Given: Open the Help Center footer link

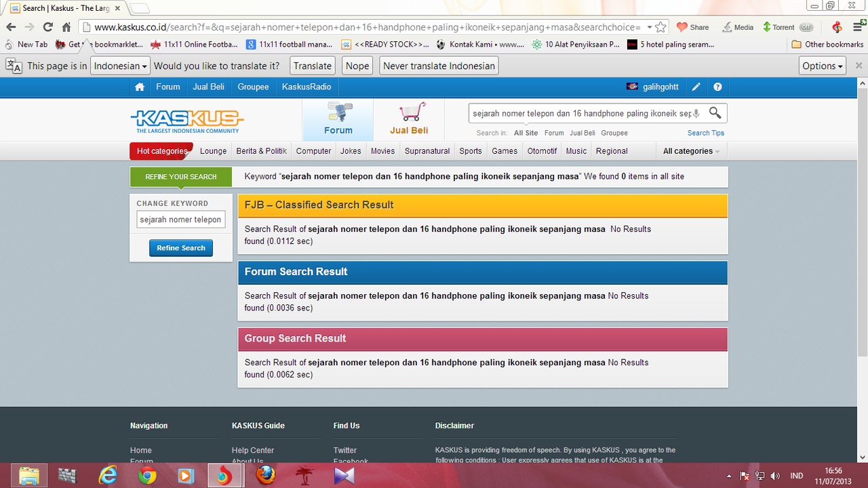Looking at the screenshot, I should point(253,450).
